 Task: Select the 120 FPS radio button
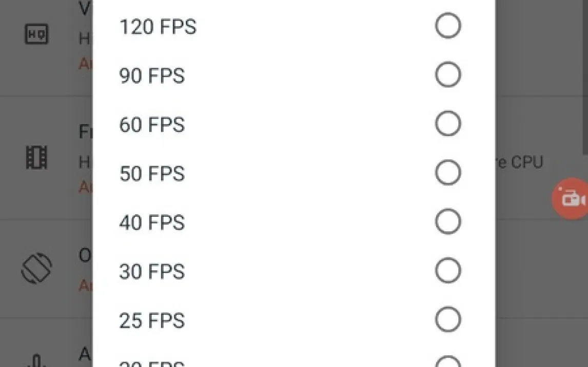pyautogui.click(x=447, y=26)
